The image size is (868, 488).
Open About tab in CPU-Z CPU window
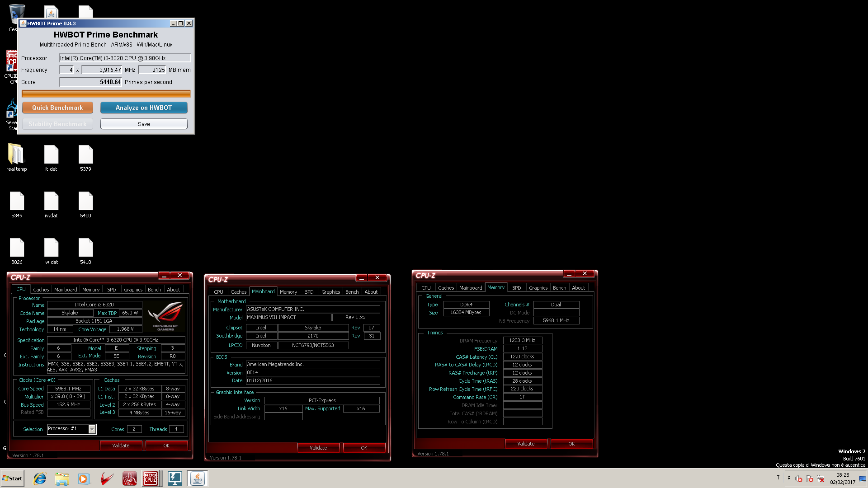click(174, 290)
